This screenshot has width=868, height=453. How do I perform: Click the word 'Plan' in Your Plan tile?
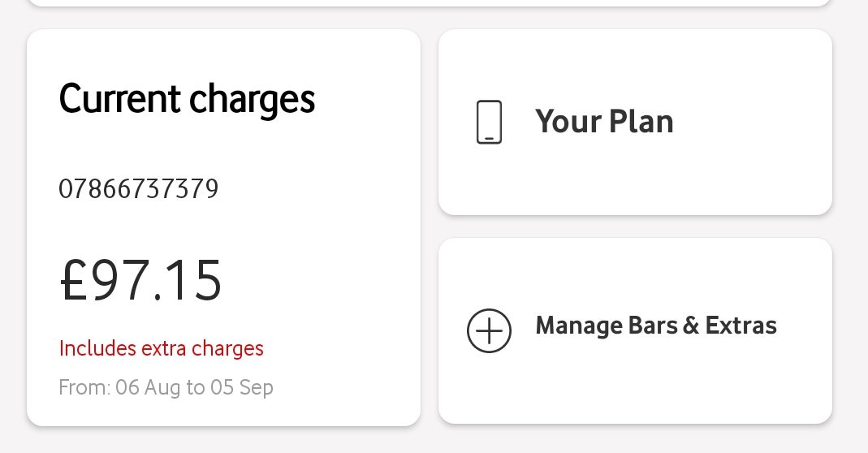click(x=641, y=121)
